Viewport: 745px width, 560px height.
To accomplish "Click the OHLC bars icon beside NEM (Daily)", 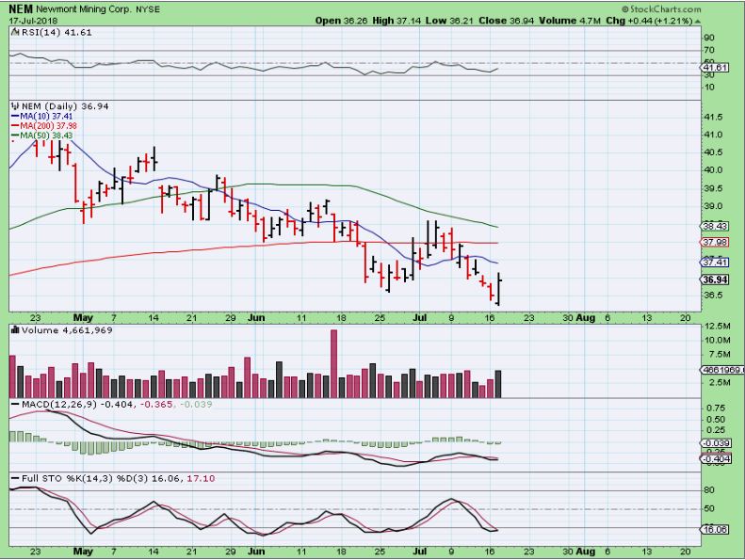I will [15, 106].
